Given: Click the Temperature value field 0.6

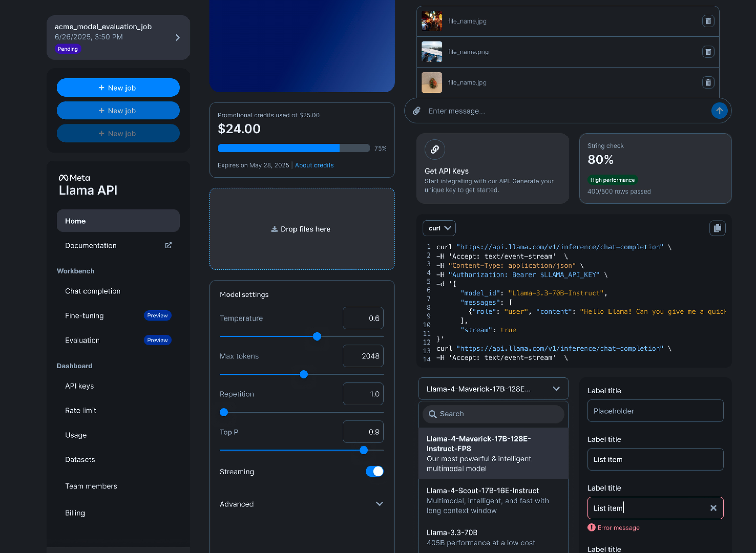Looking at the screenshot, I should [x=363, y=318].
